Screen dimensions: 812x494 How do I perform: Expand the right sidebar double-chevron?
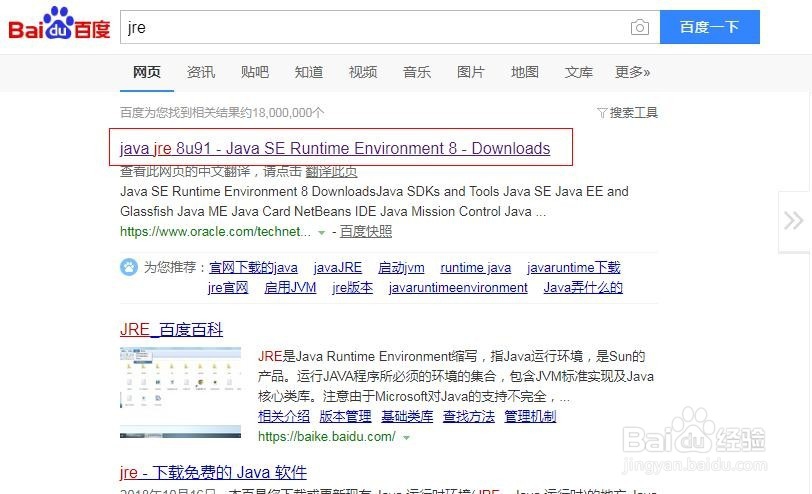pos(793,221)
